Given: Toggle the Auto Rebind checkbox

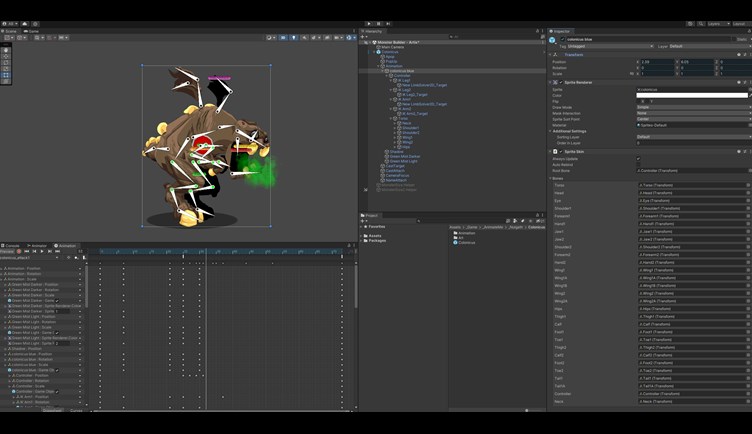Looking at the screenshot, I should (x=638, y=164).
